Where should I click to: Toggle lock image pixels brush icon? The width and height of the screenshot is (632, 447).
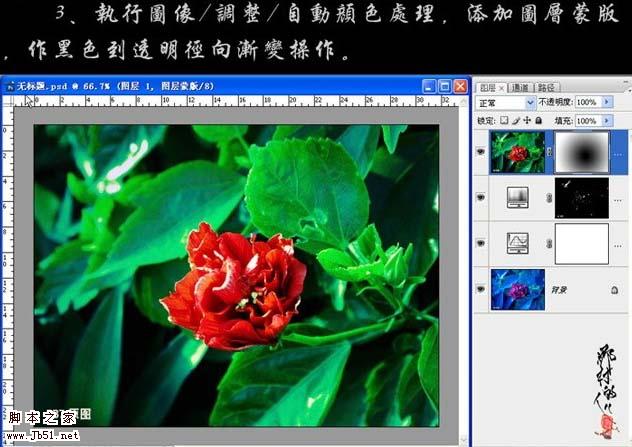[x=516, y=120]
